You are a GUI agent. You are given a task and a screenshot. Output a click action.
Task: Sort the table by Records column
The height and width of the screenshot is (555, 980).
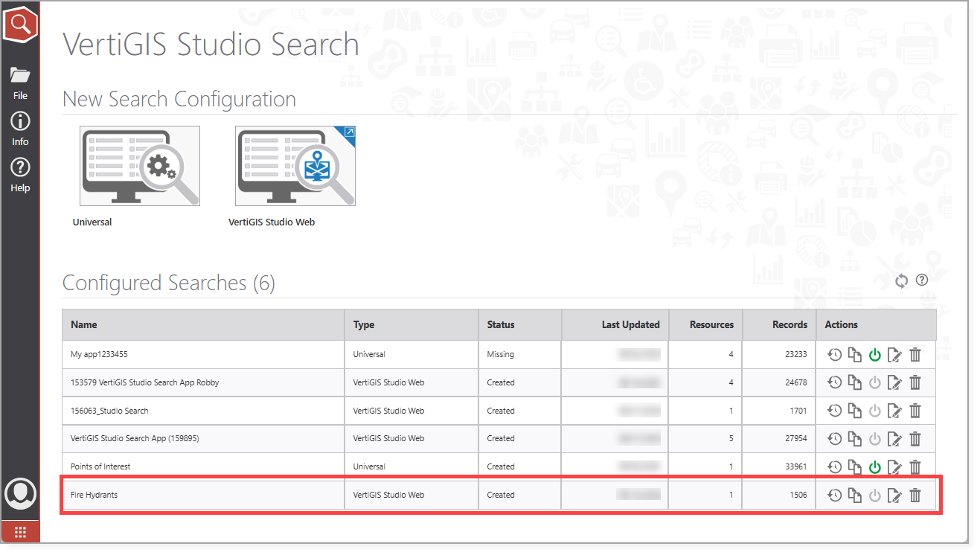pos(780,324)
